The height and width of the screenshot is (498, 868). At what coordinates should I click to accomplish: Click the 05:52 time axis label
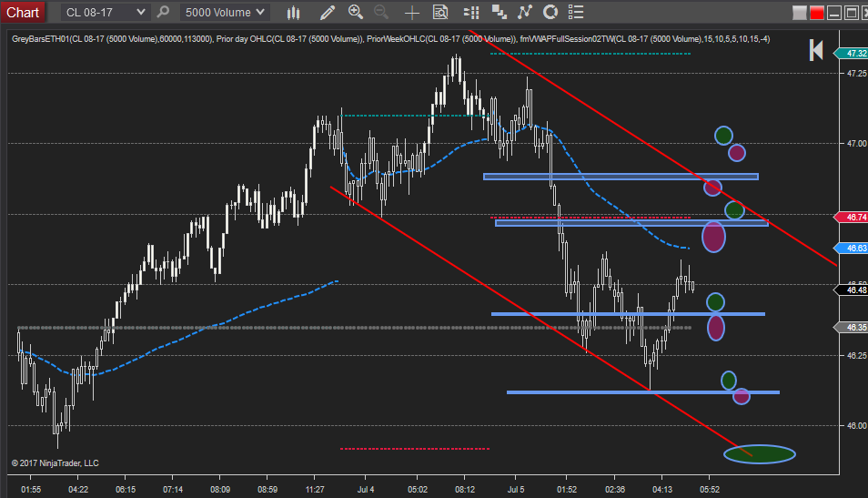[710, 490]
